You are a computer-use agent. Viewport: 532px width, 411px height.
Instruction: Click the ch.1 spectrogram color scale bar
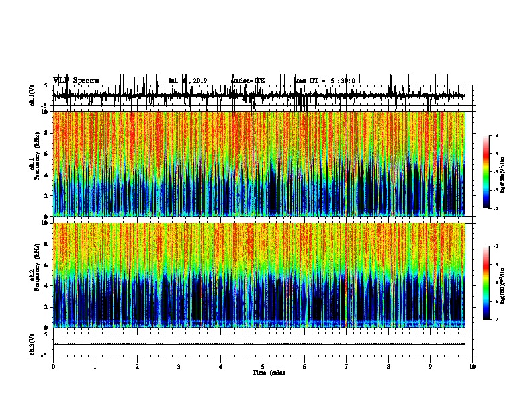[x=486, y=171]
